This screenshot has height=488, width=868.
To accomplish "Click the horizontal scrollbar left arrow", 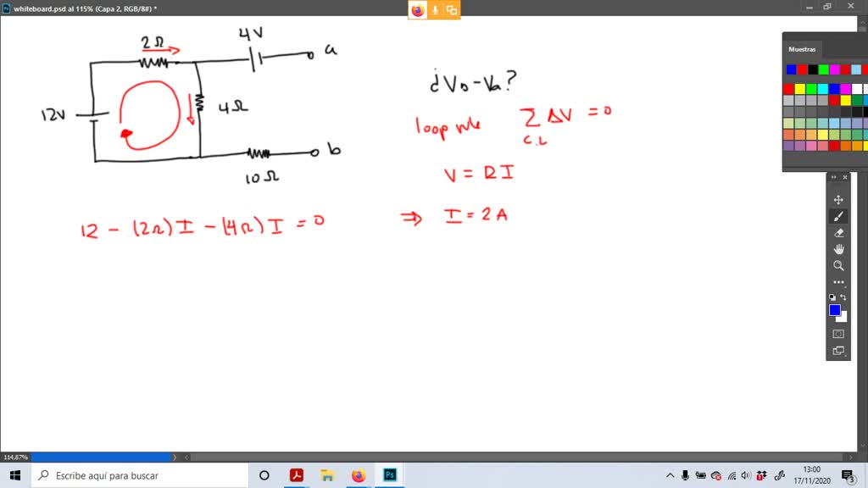I will tap(187, 457).
